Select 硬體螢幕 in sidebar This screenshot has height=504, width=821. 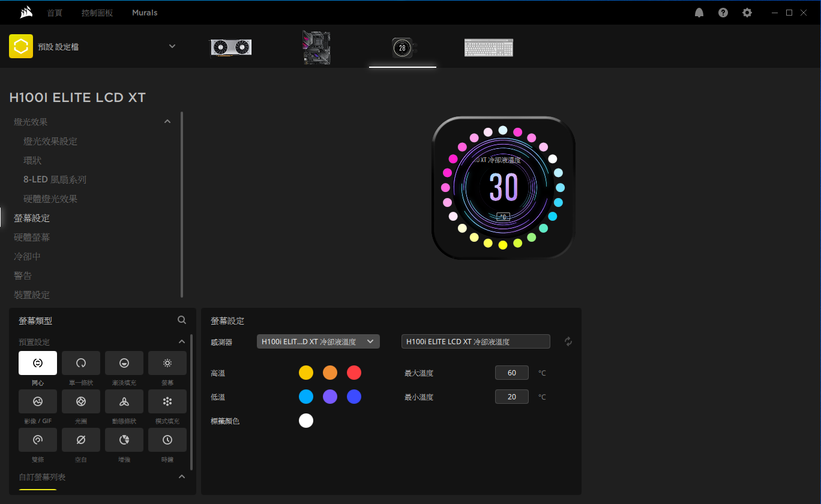coord(32,237)
